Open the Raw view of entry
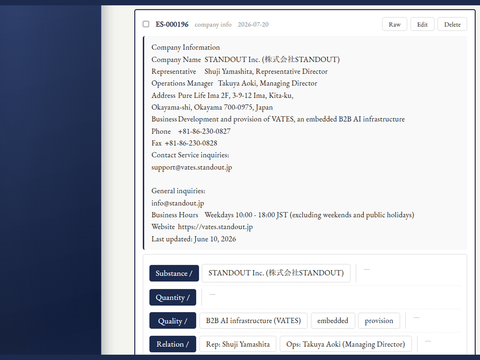This screenshot has height=360, width=480. [394, 24]
